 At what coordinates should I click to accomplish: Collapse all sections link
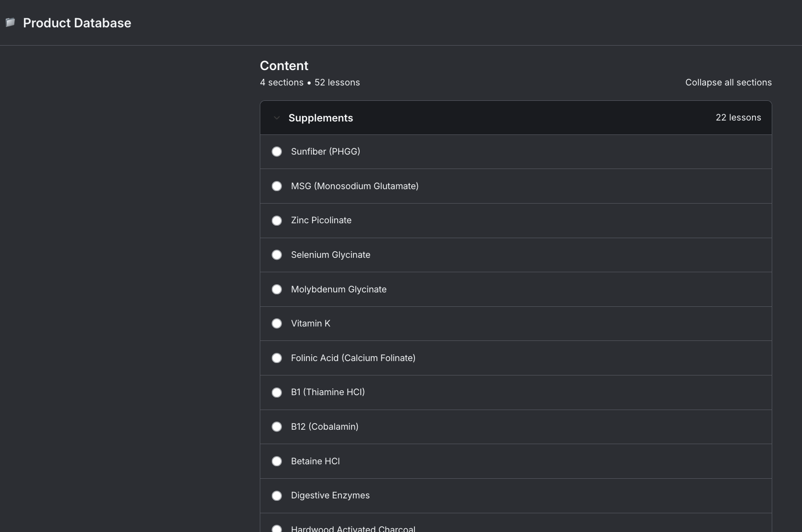point(728,82)
